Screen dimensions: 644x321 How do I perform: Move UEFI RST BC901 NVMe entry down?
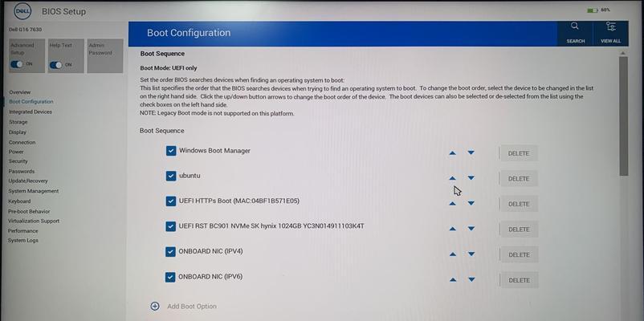click(471, 229)
